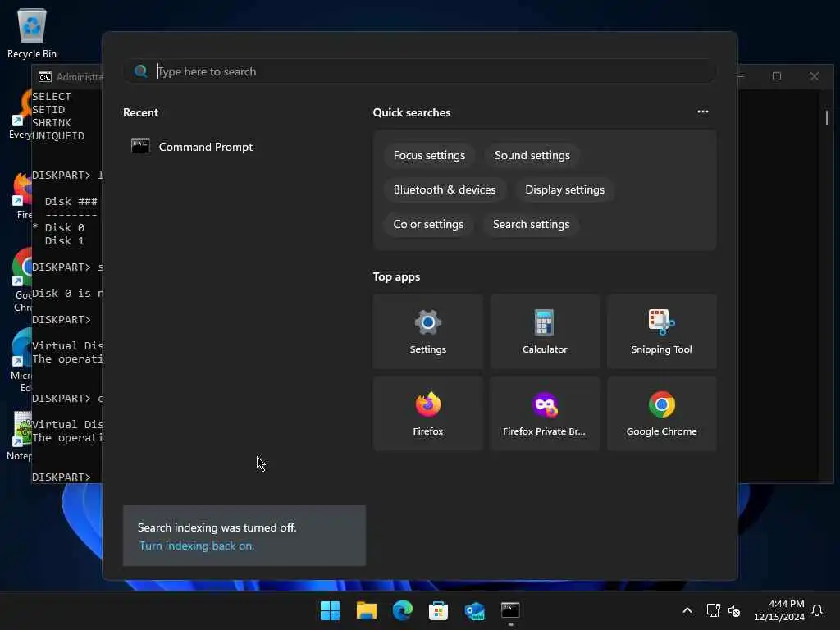
Task: Open Quick searches more options menu
Action: pos(703,112)
